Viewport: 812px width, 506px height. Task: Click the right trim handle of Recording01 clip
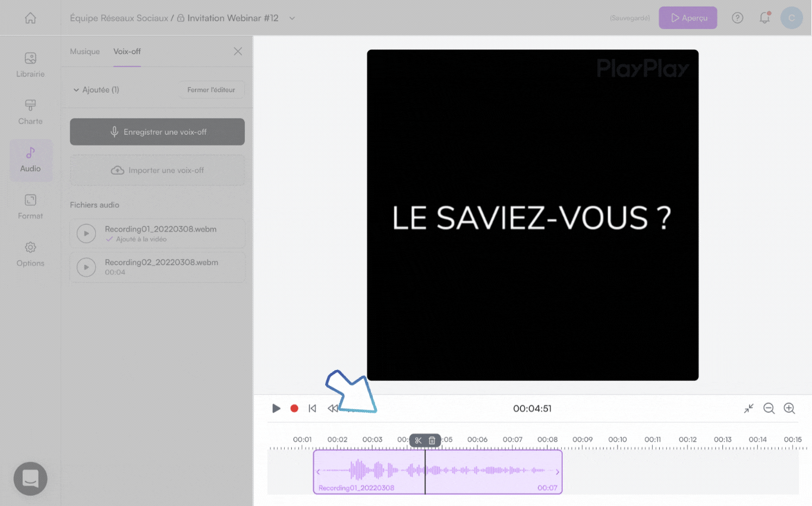[x=558, y=472]
